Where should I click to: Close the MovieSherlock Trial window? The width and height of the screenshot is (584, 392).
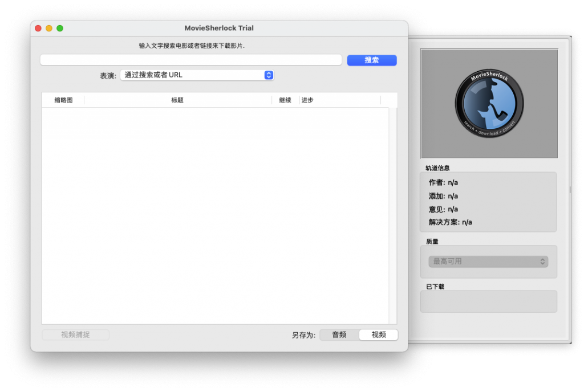(38, 28)
